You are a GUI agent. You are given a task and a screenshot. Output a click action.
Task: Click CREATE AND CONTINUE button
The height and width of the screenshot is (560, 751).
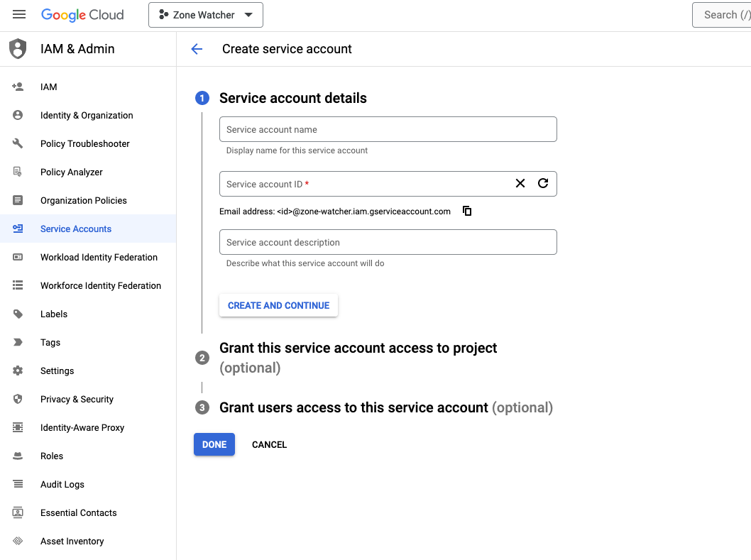278,305
